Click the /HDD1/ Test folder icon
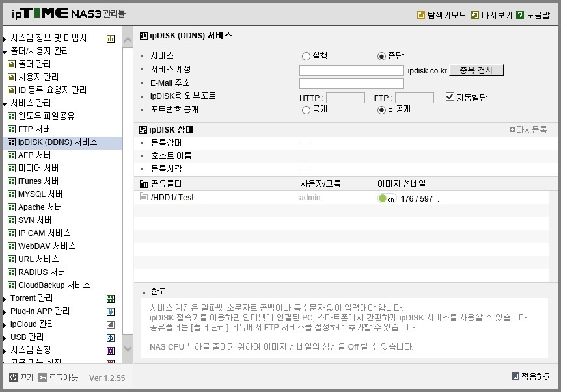Viewport: 561px width, 392px height. [143, 196]
